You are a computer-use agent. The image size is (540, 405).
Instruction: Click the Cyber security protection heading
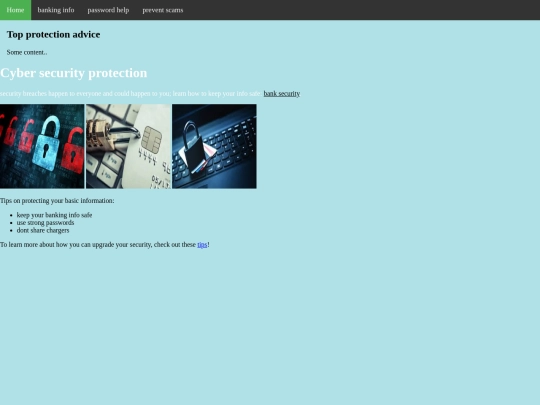click(73, 73)
